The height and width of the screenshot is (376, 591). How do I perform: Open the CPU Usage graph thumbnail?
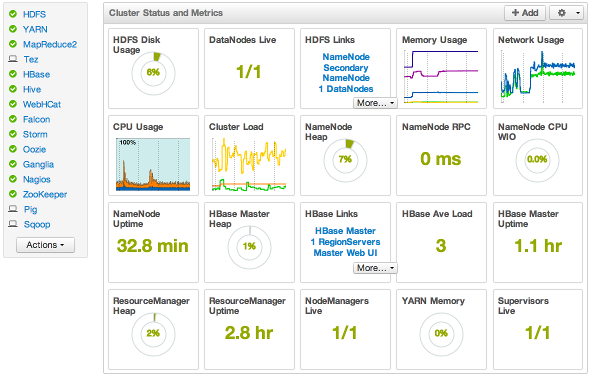[153, 164]
